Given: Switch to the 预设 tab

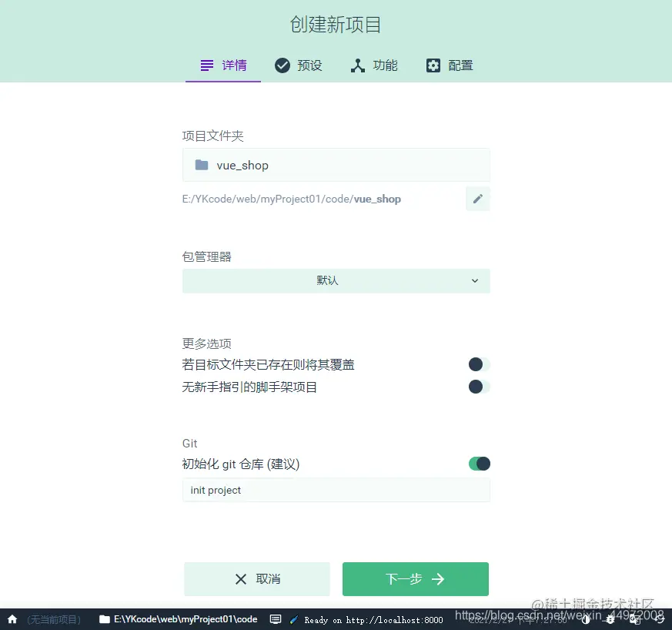Looking at the screenshot, I should tap(299, 65).
